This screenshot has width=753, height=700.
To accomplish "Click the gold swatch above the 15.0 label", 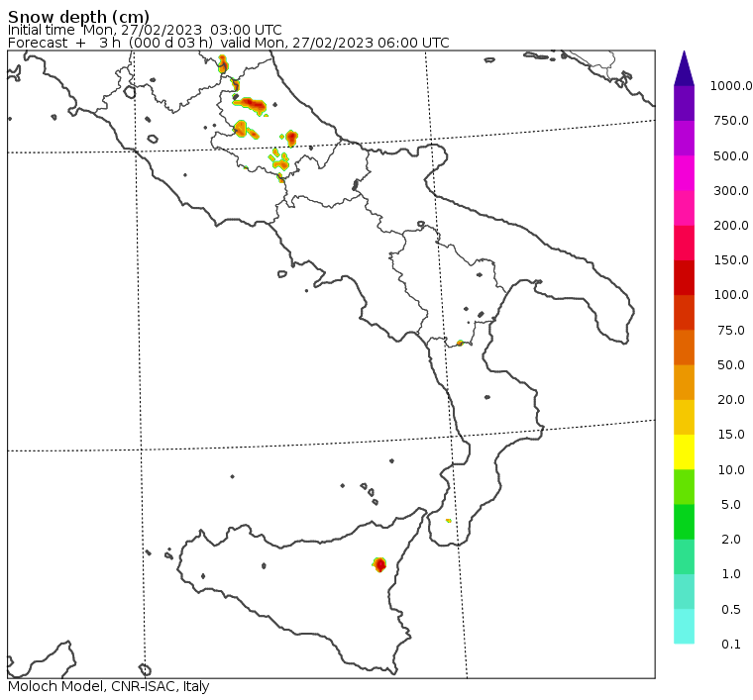I will point(684,417).
